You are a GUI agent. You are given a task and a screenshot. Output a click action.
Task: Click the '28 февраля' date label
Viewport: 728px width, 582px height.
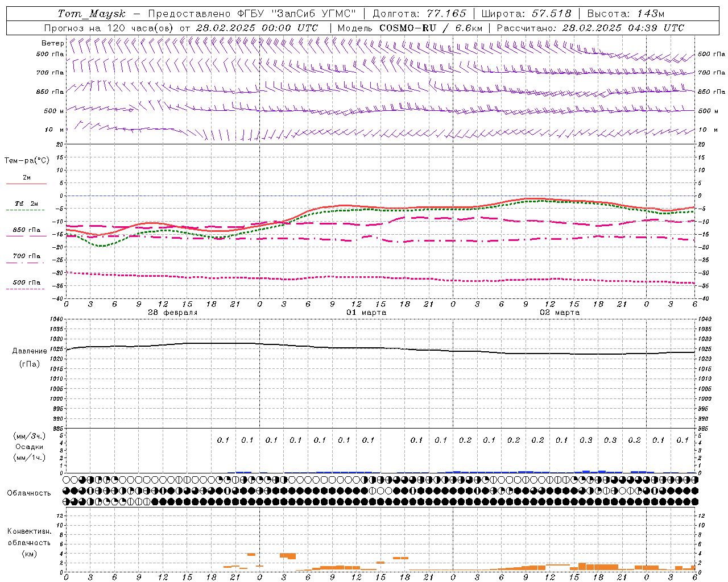[173, 313]
